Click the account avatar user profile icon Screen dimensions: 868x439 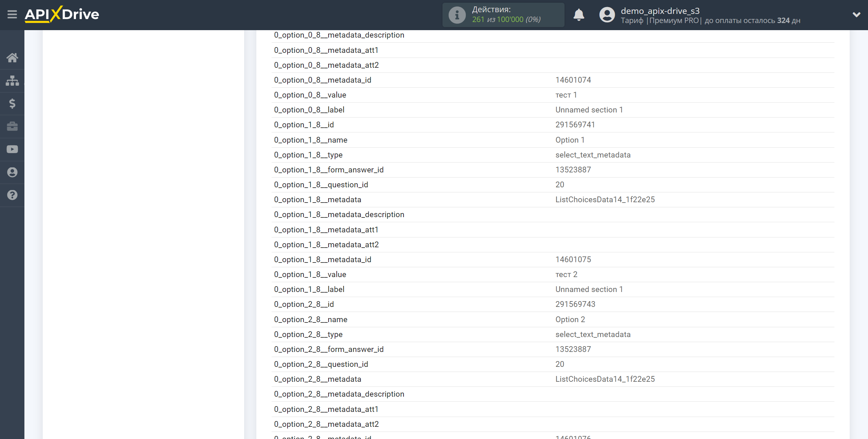607,15
